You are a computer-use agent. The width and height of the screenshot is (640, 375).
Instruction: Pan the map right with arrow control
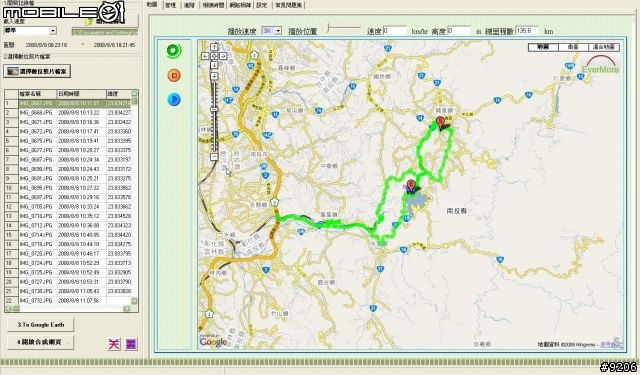(x=223, y=56)
